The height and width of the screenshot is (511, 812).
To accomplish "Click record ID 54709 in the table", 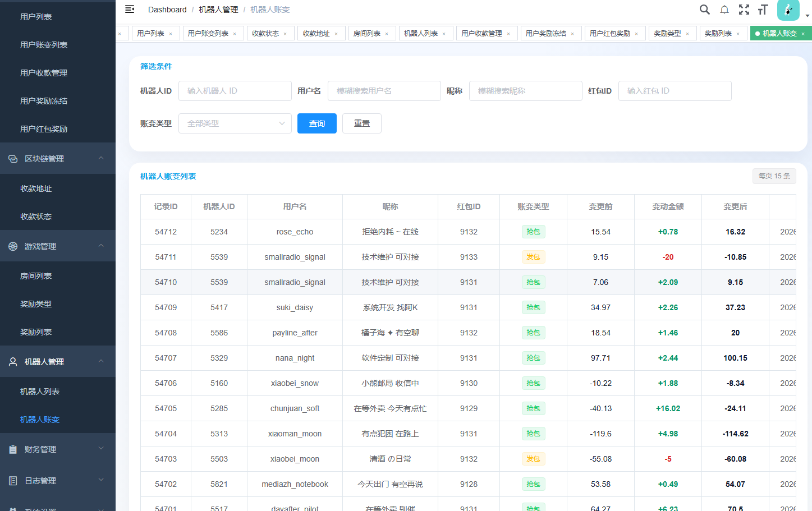I will [166, 307].
